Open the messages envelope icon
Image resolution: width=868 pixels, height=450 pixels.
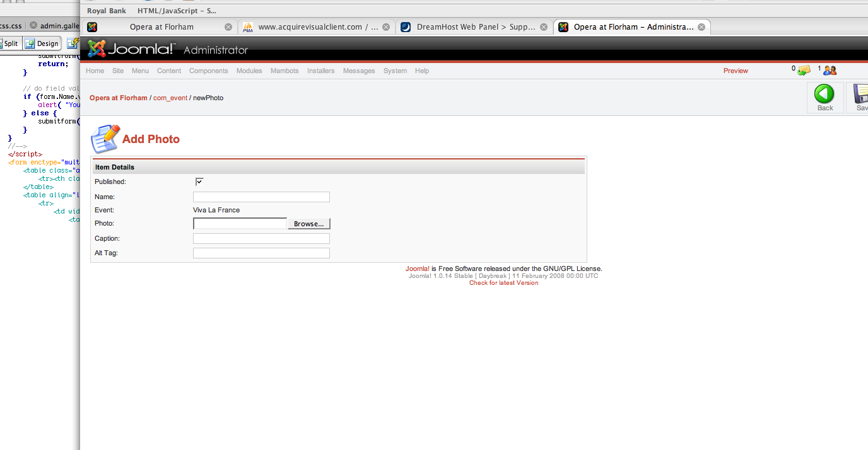coord(804,71)
